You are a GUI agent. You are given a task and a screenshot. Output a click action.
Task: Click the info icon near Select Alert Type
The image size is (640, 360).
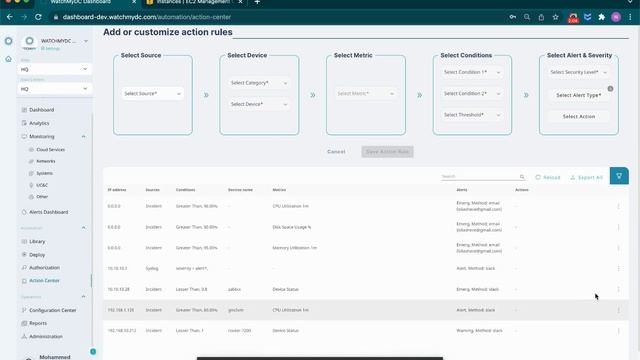click(610, 89)
